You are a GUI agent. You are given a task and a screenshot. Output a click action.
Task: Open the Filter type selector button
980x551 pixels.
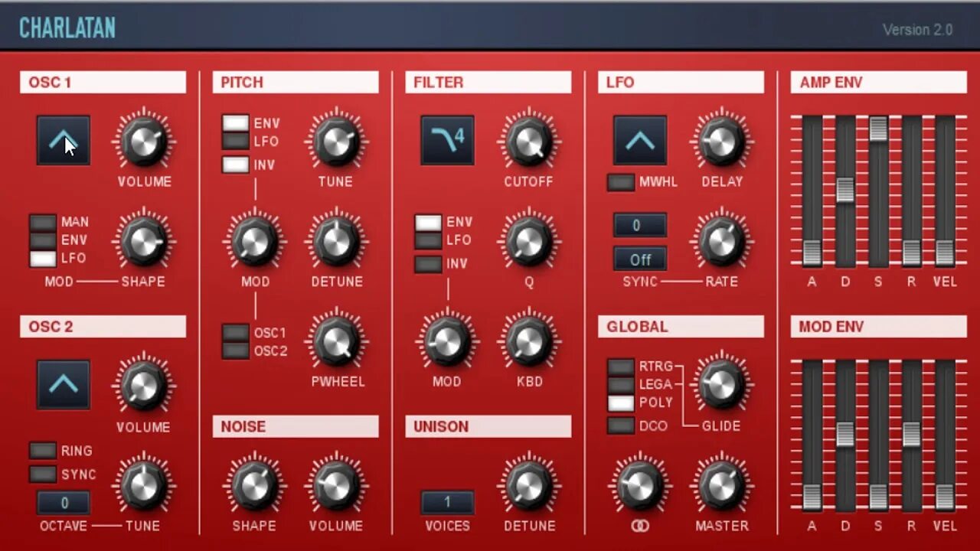[447, 140]
